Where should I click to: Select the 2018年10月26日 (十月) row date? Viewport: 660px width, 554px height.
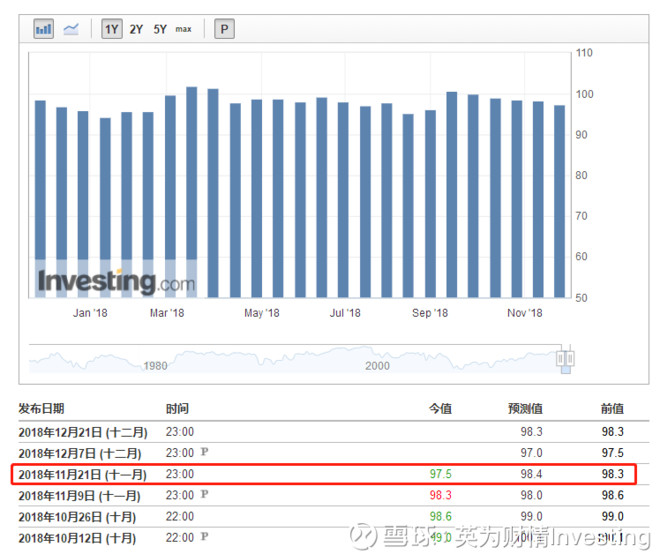pyautogui.click(x=77, y=517)
